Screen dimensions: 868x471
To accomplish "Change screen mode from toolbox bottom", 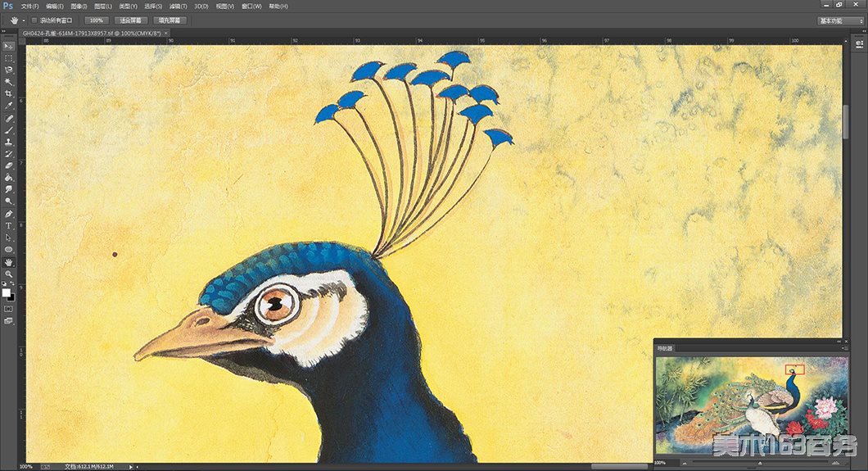I will (x=8, y=321).
